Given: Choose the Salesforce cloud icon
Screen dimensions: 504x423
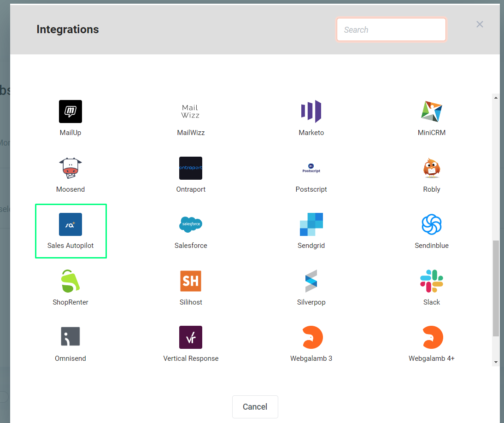Looking at the screenshot, I should point(191,224).
